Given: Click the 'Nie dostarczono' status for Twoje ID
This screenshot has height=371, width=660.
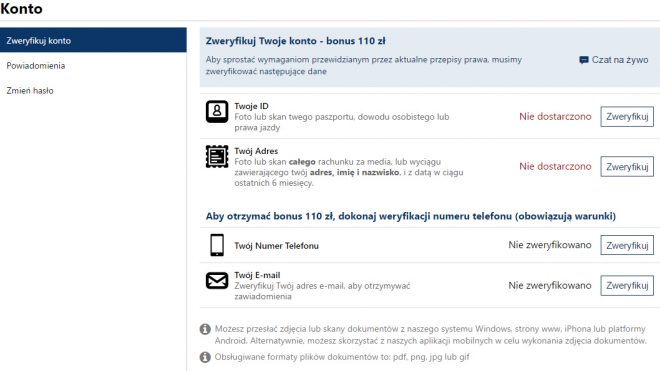Looking at the screenshot, I should pos(555,117).
